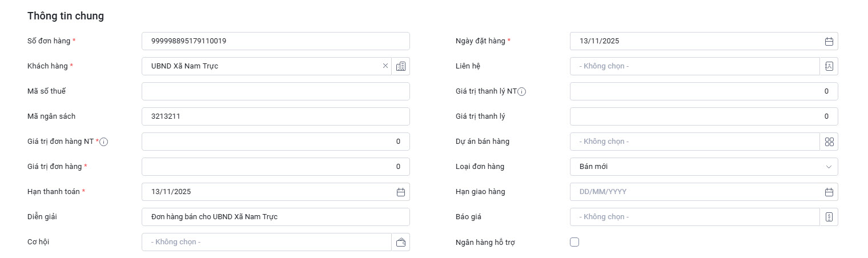Open the calendar for Hạn giao hàng

(829, 192)
